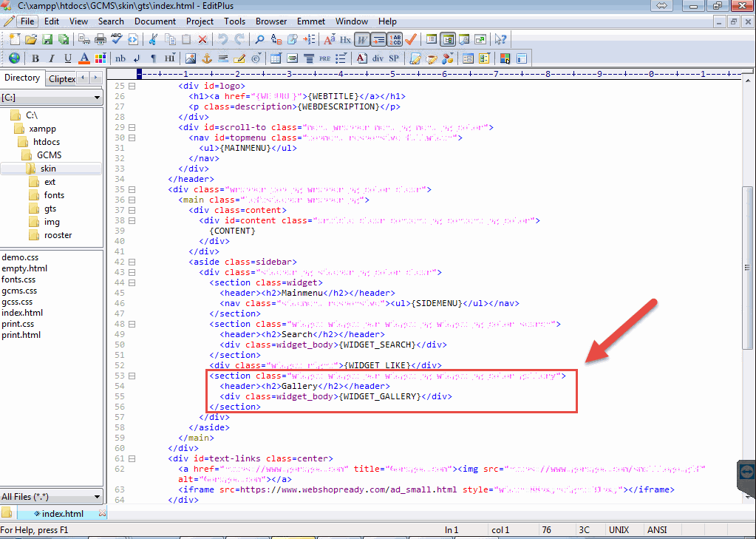Insert an anchor tag with anchor icon

[207, 58]
